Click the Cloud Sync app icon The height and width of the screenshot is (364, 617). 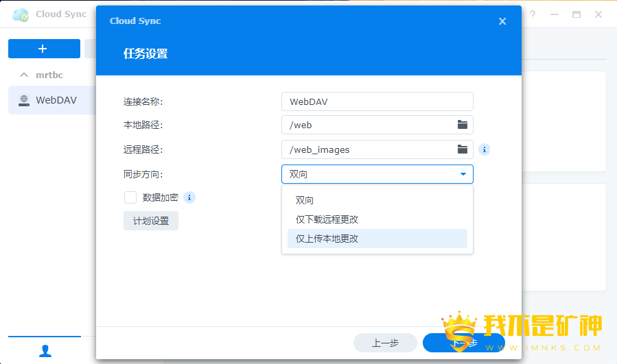coord(21,14)
